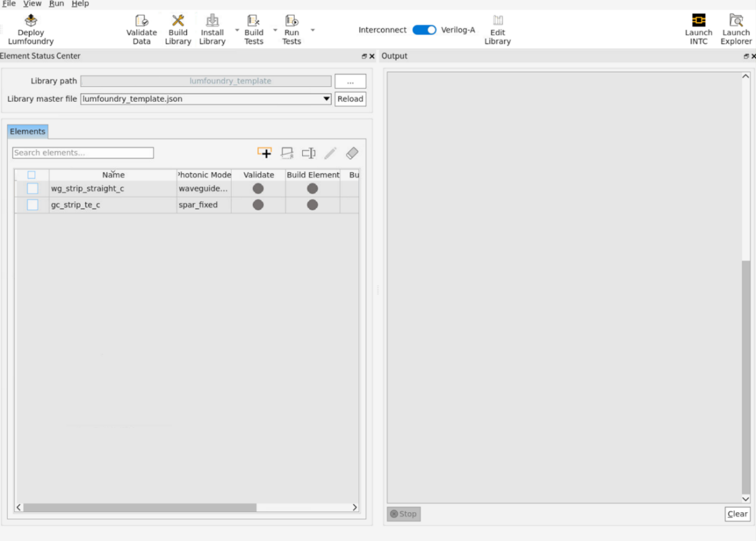
Task: Click the Library path field
Action: (206, 81)
